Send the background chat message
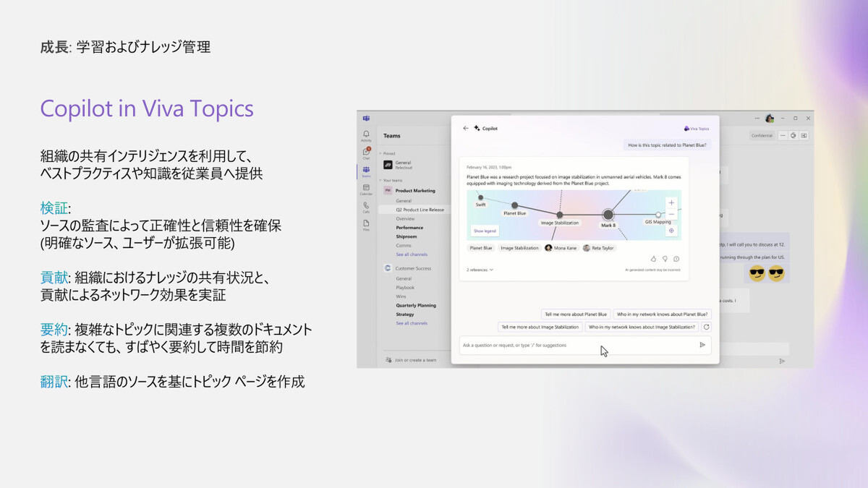Viewport: 868px width, 488px height. pos(782,361)
